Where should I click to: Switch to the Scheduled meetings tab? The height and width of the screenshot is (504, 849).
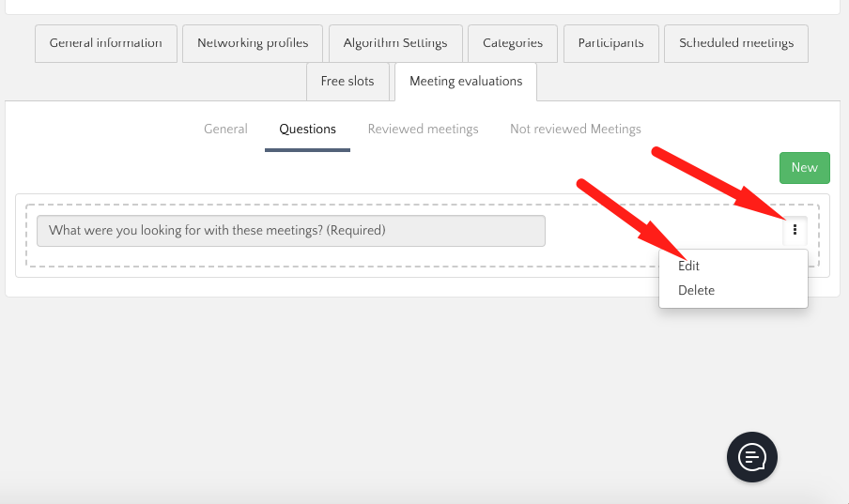tap(736, 43)
